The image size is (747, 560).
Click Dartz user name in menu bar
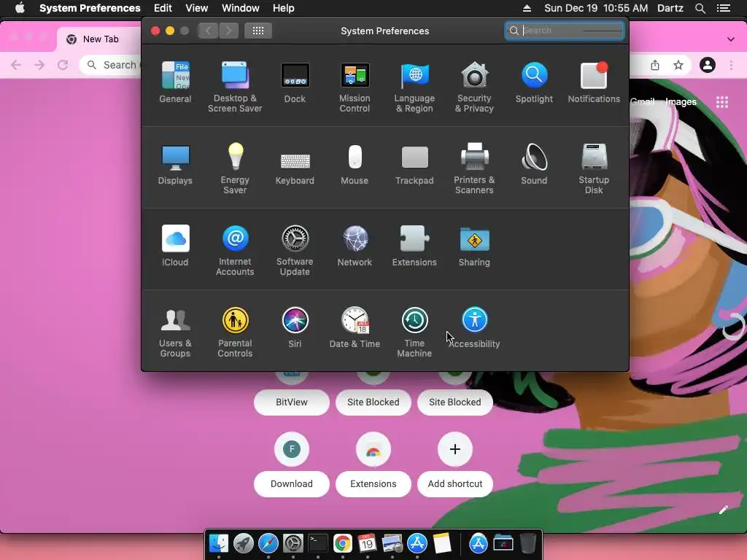670,8
